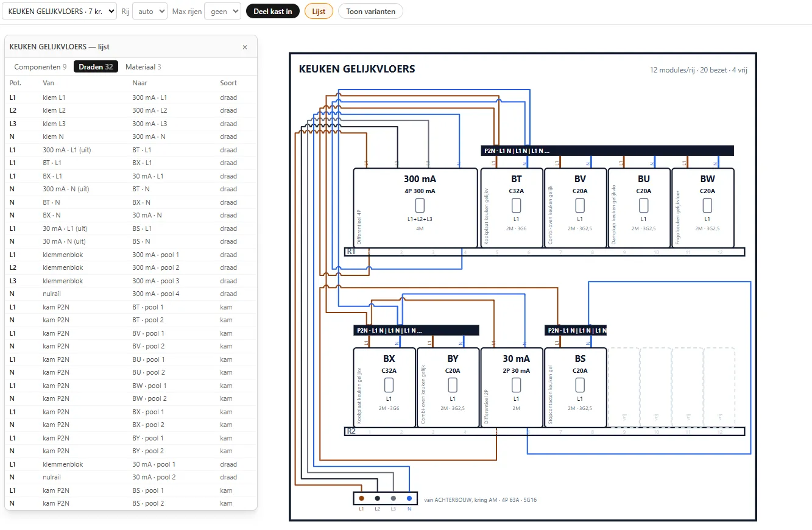
Task: Click the BV breaker switch icon
Action: pyautogui.click(x=580, y=205)
